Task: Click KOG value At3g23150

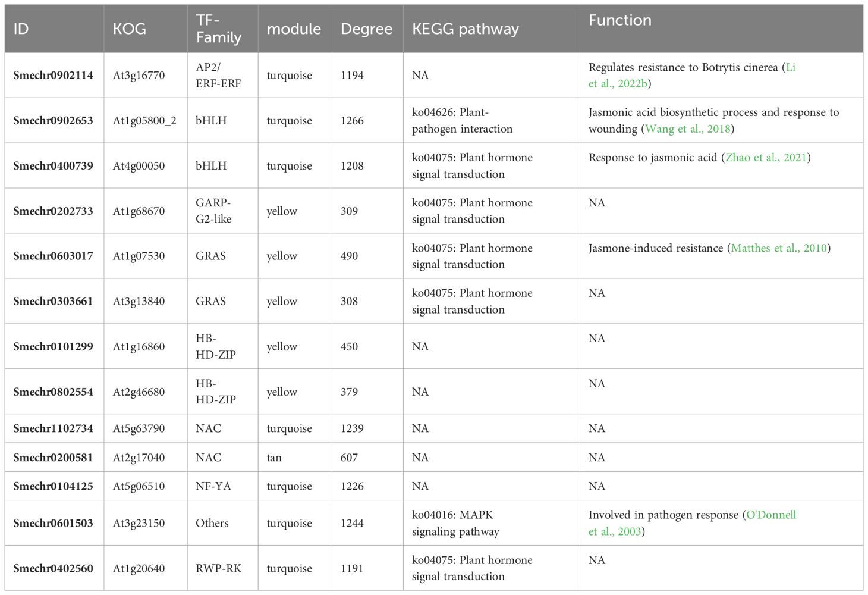Action: point(139,523)
